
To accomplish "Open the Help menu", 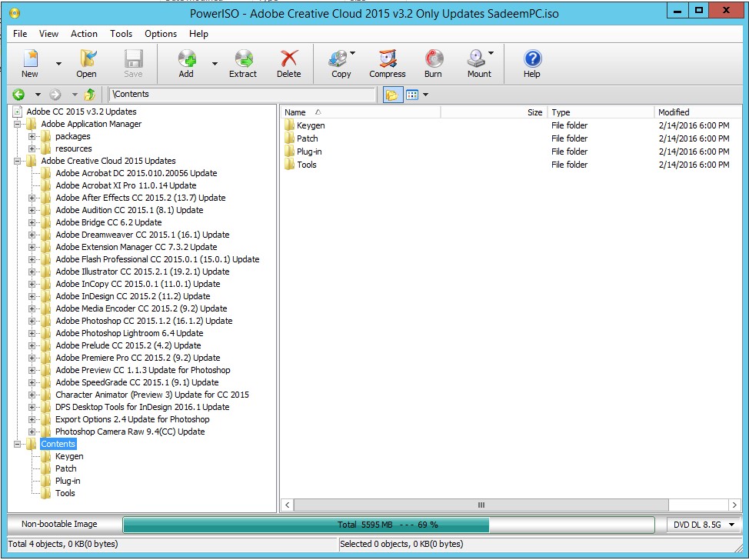I will pos(198,34).
